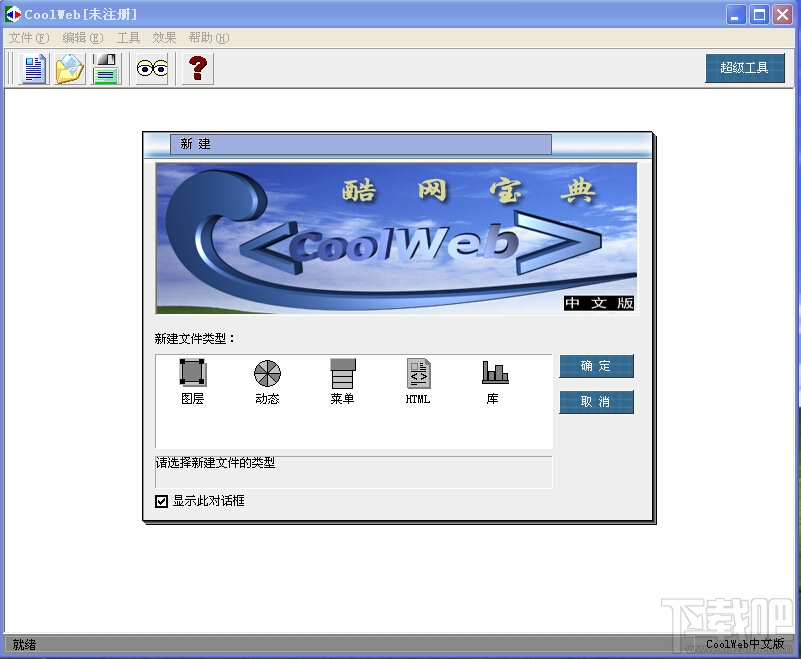Click the CoolWeb中文版 status bar text
This screenshot has height=659, width=801.
point(745,644)
